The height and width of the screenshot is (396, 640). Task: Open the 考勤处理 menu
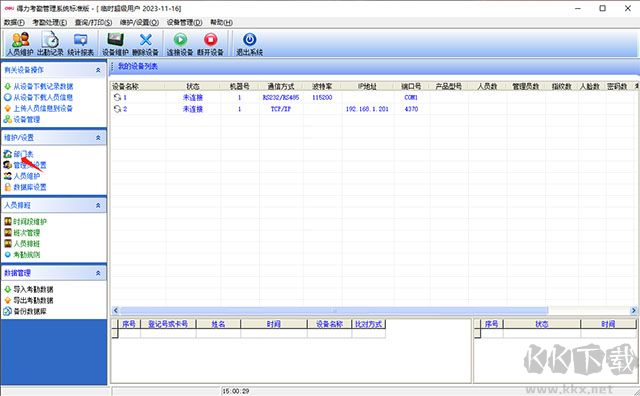coord(49,22)
